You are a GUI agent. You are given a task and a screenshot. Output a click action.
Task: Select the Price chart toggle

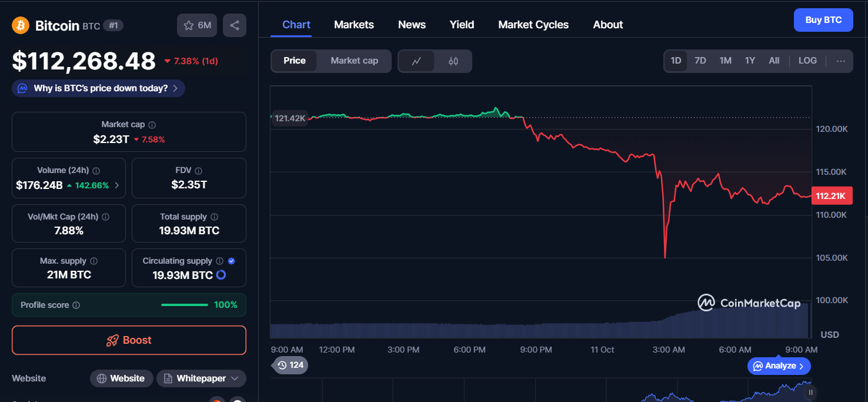pyautogui.click(x=295, y=61)
